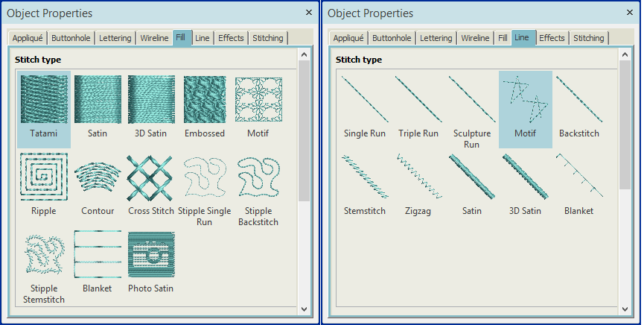Switch to Stitching tab in right panel
Screen dimensions: 644x325
pyautogui.click(x=589, y=38)
